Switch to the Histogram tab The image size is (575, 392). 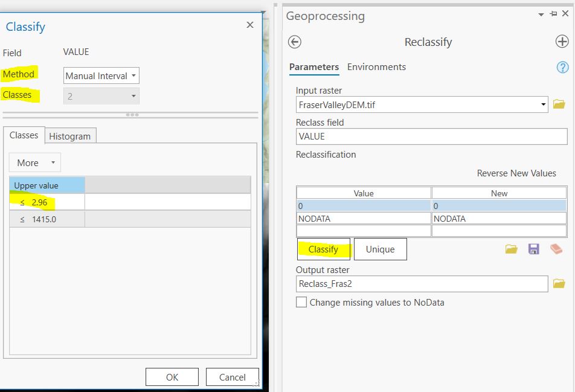(69, 137)
